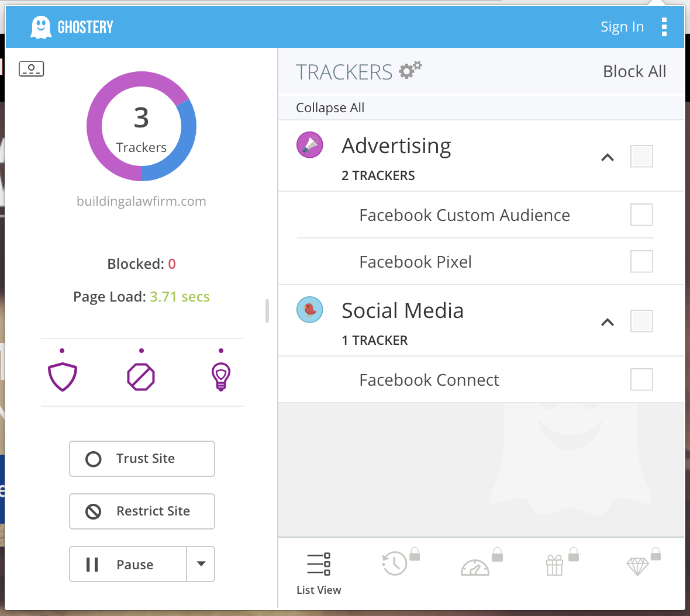Select the List View icon
The image size is (690, 616).
[319, 564]
